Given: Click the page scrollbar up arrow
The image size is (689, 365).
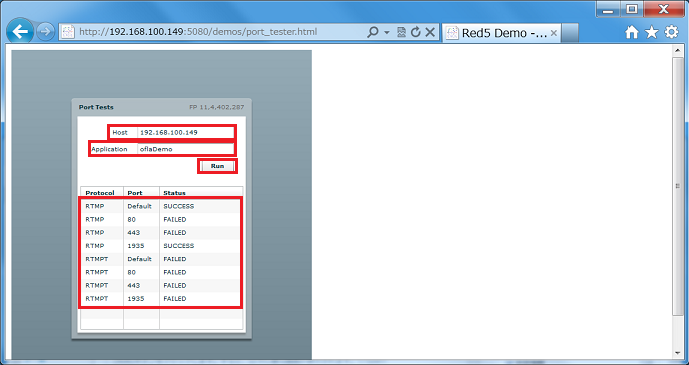Looking at the screenshot, I should (677, 51).
